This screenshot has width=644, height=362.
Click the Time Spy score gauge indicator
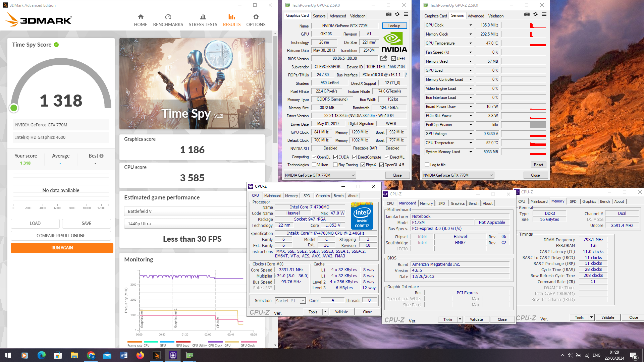coord(14,108)
